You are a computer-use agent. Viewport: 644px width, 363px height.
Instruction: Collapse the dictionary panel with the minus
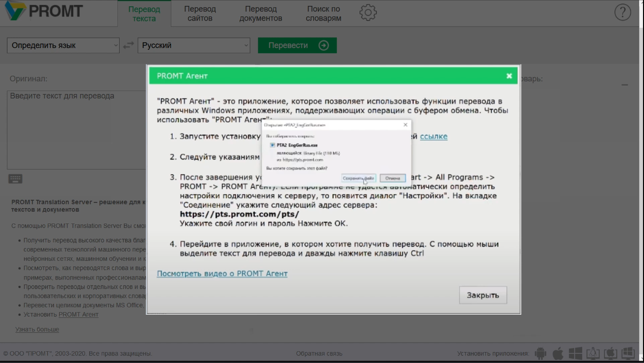pyautogui.click(x=624, y=85)
